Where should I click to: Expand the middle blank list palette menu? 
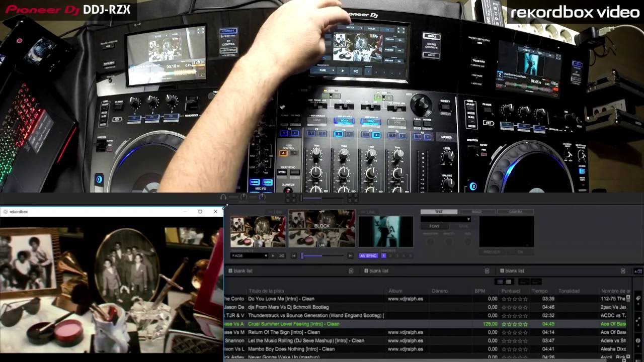pos(487,271)
